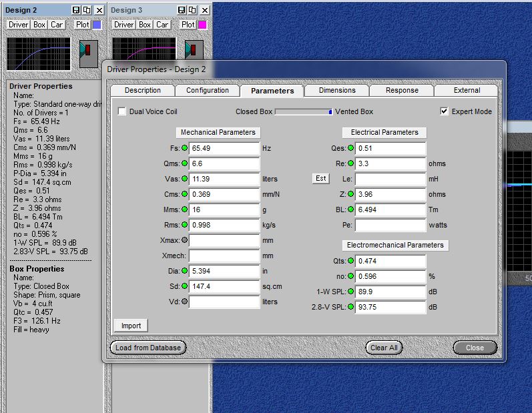This screenshot has width=532, height=413.
Task: Click the Sd field showing 147.4
Action: click(x=224, y=286)
